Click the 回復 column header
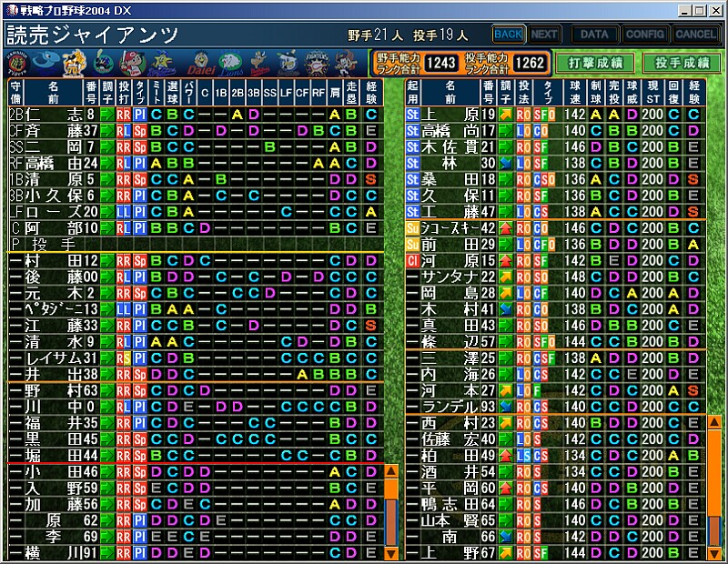728x564 pixels. 673,93
